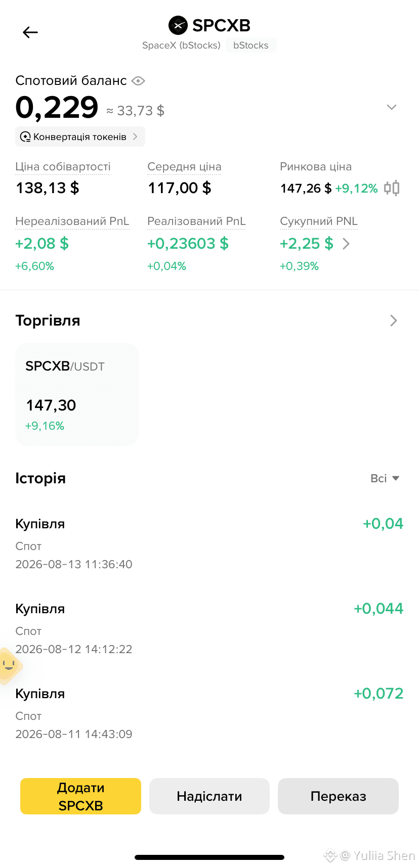Image resolution: width=419 pixels, height=868 pixels.
Task: Open the floating smiley assistant icon
Action: tap(8, 666)
